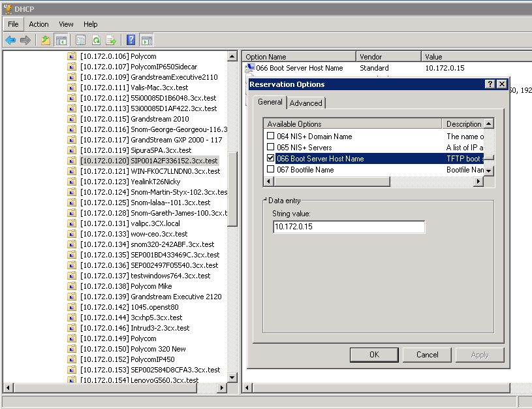Viewport: 532px width, 409px height.
Task: Select [10.172.0.150] Polycom 320 New reservation
Action: (133, 349)
